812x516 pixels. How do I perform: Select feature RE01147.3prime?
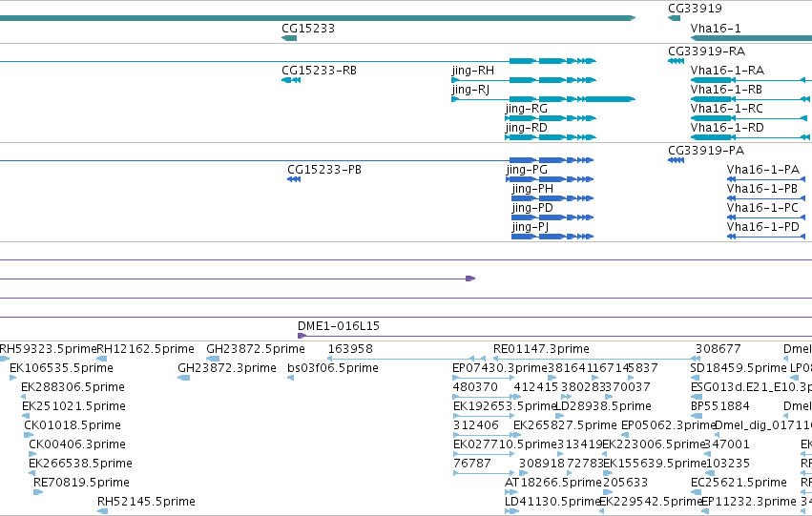tap(541, 349)
